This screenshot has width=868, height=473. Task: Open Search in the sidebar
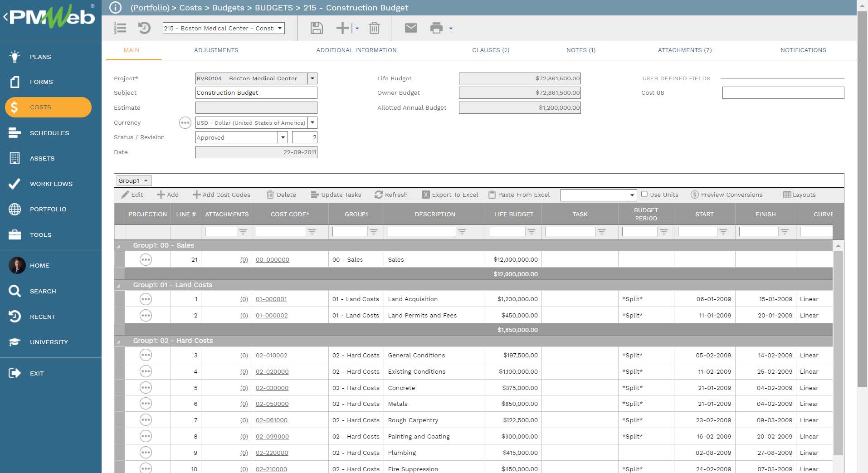[x=43, y=291]
